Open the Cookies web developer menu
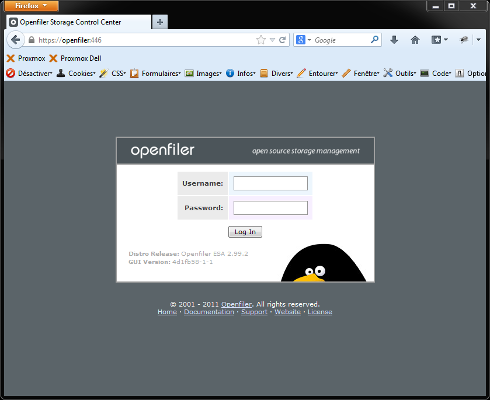The image size is (490, 400). (76, 73)
